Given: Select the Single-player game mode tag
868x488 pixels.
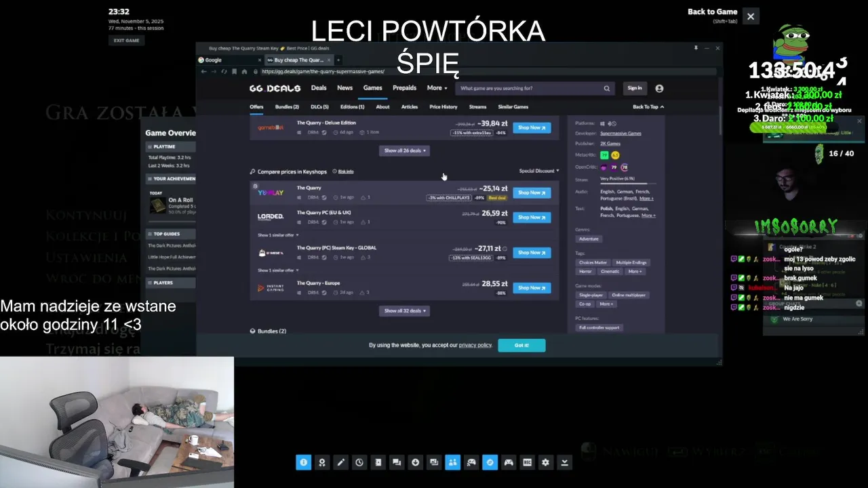Looking at the screenshot, I should (x=591, y=295).
